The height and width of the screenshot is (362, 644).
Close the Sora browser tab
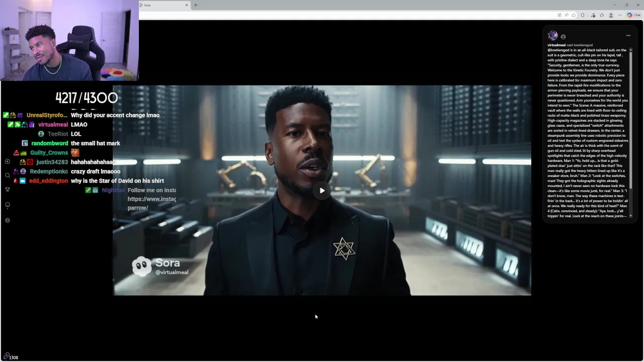pyautogui.click(x=187, y=5)
